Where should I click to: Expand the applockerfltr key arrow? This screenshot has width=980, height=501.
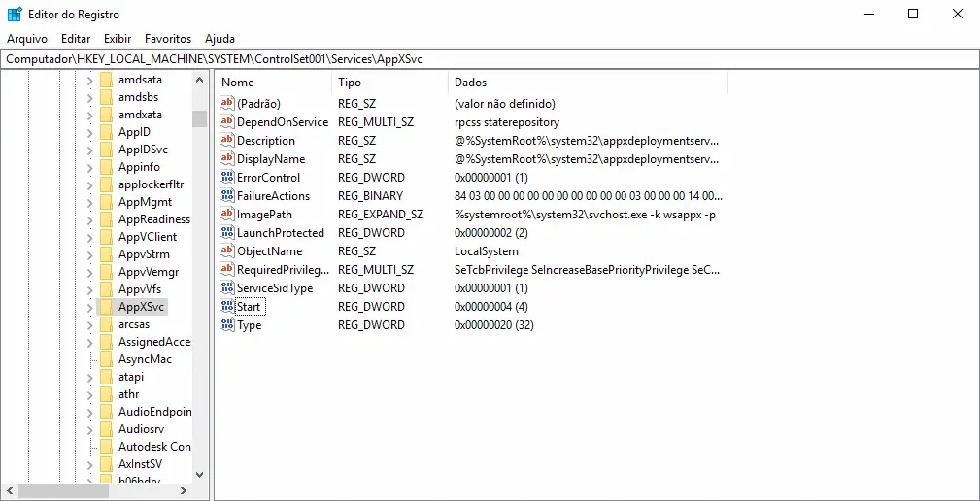coord(90,184)
